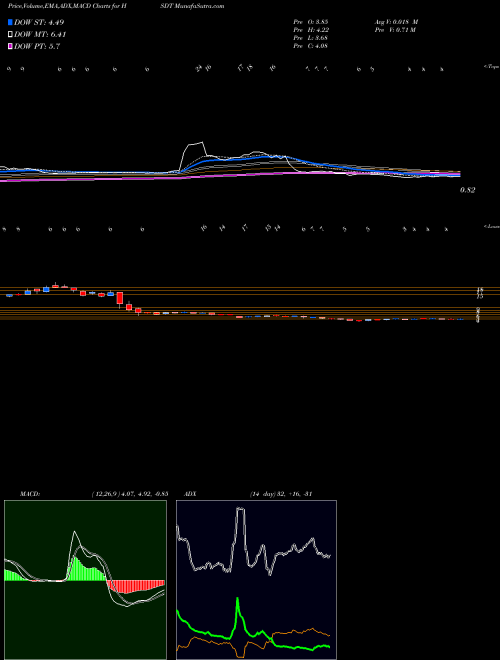
Task: Click the 'Pre C: 4.08' value
Action: [x=311, y=46]
